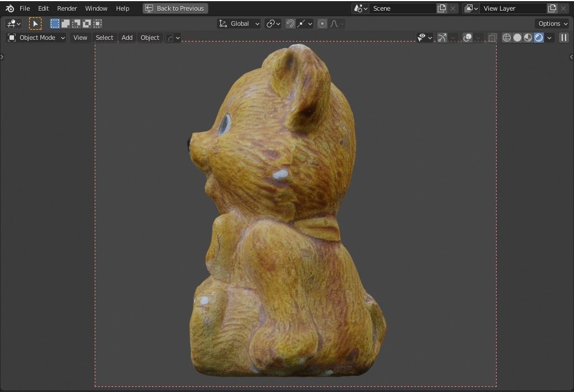Open the File menu
This screenshot has width=574, height=392.
pyautogui.click(x=25, y=8)
